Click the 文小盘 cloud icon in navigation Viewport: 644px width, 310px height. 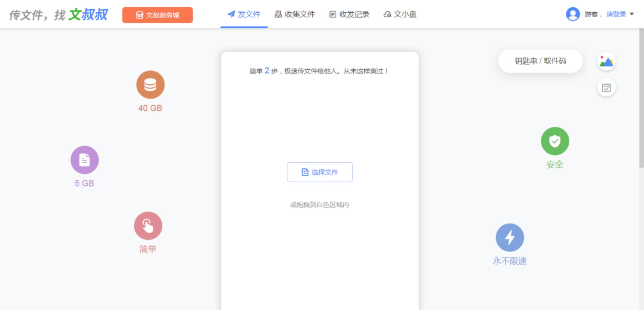[387, 14]
